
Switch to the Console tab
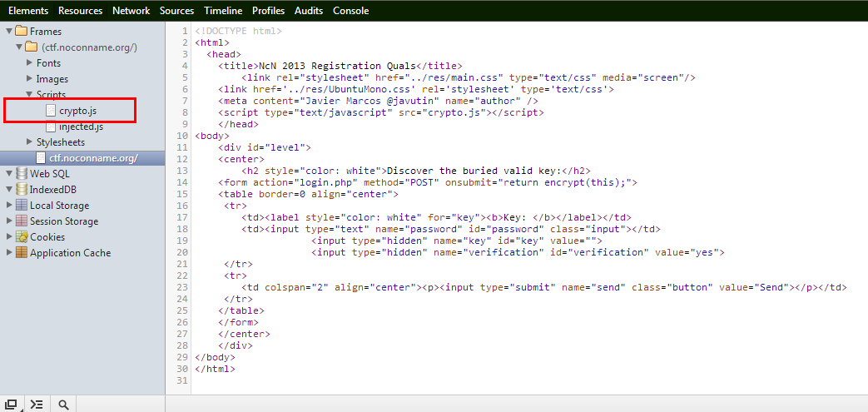[x=351, y=11]
